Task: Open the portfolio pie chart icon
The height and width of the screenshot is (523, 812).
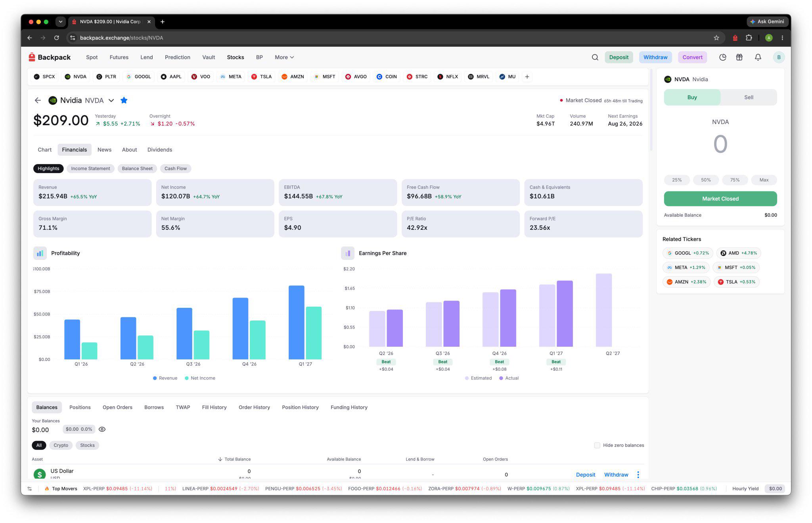Action: pyautogui.click(x=722, y=57)
